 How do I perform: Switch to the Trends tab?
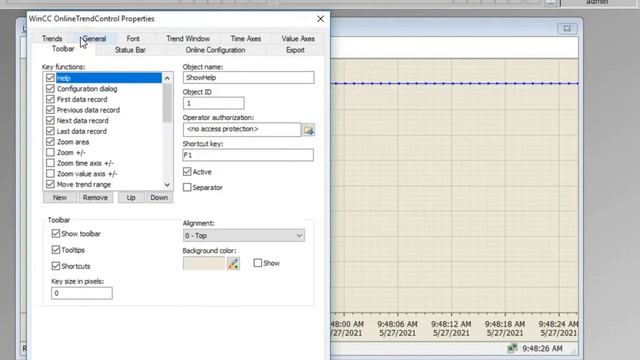tap(52, 39)
